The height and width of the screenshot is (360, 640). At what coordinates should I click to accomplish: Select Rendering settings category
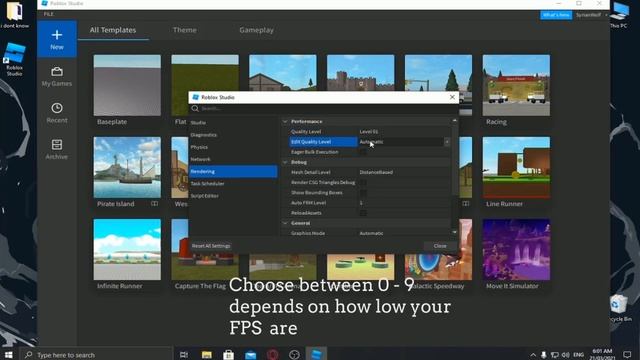[x=233, y=171]
